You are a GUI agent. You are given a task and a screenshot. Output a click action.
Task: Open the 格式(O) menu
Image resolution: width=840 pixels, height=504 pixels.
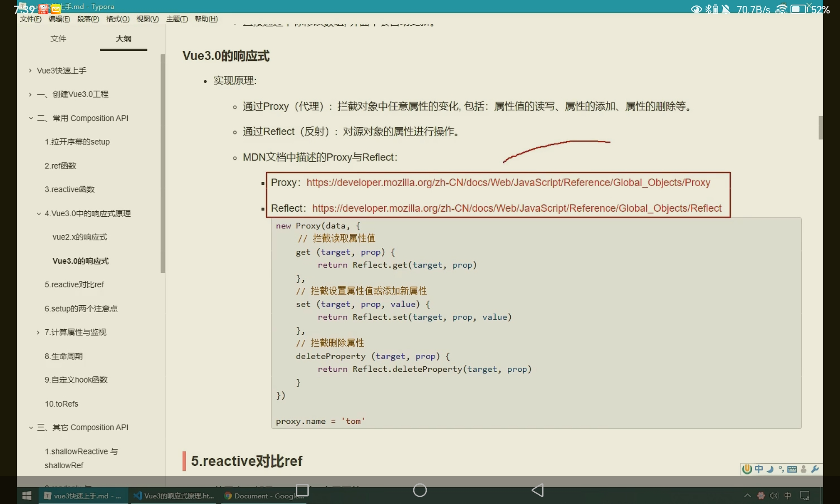click(118, 19)
